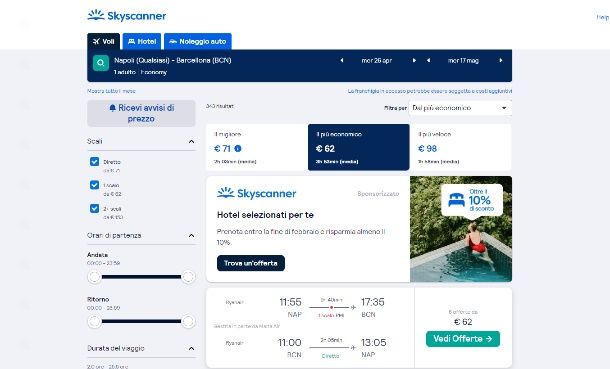Collapse the Durata del viaggio section

coord(191,348)
